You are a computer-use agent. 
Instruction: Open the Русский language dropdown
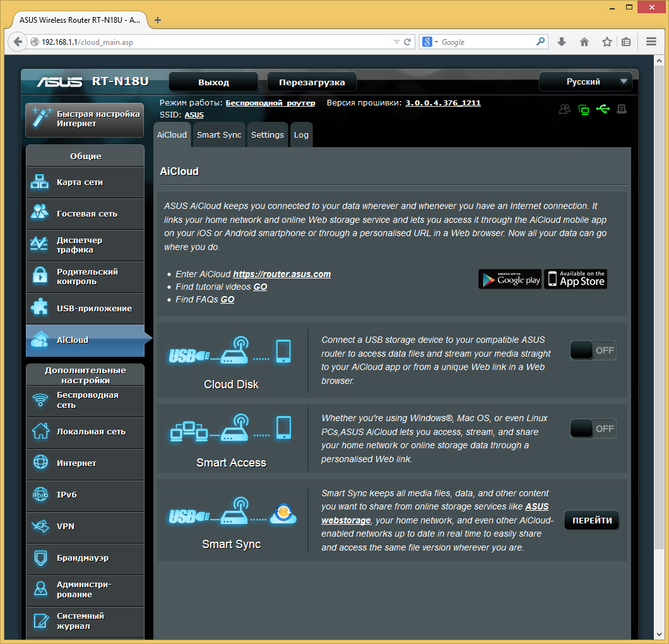click(x=587, y=81)
